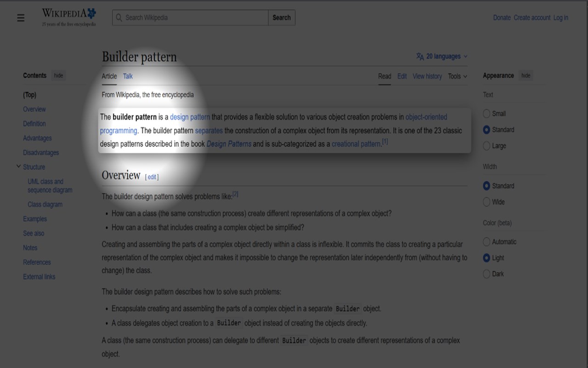Go to Examples in Contents

coord(35,219)
